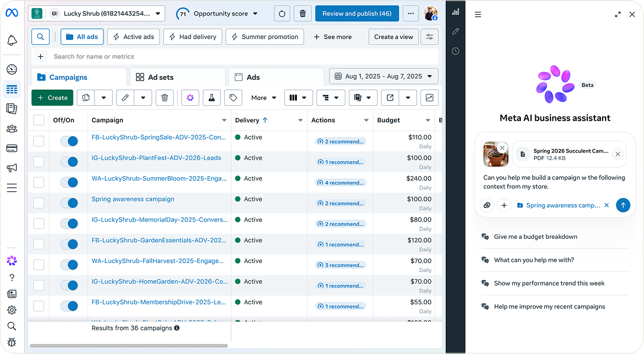Remove Spring 2026 Succulent PDF attachment

(x=617, y=154)
